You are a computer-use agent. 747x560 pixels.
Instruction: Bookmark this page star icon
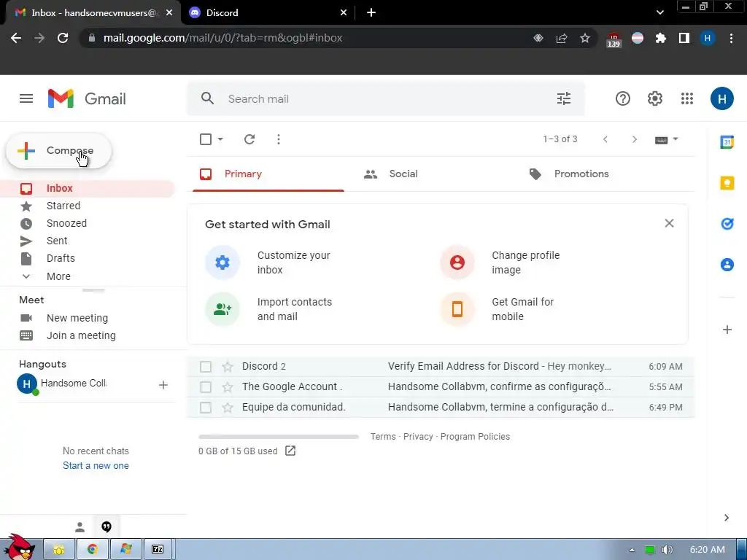point(584,38)
